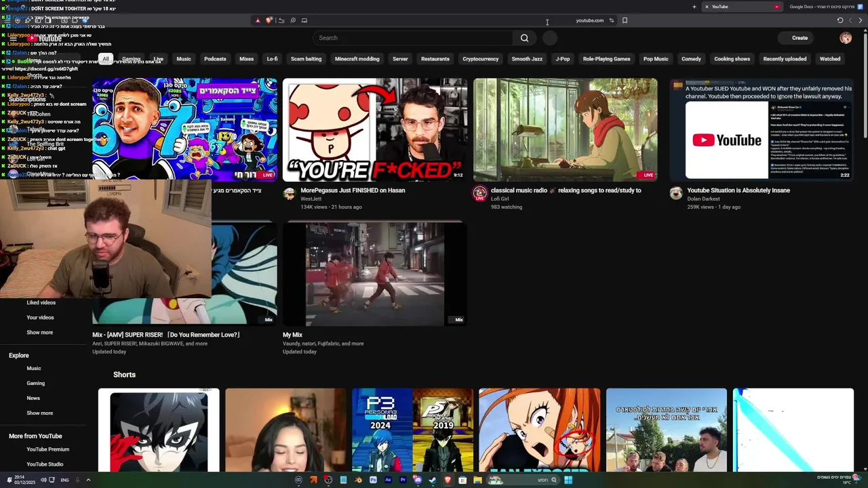Expand Show more under Your videos
868x488 pixels.
pos(39,332)
